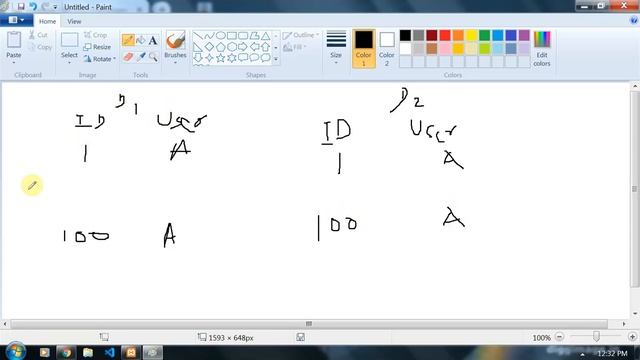Viewport: 640px width, 360px height.
Task: Pick the yellow color swatch
Action: (471, 36)
